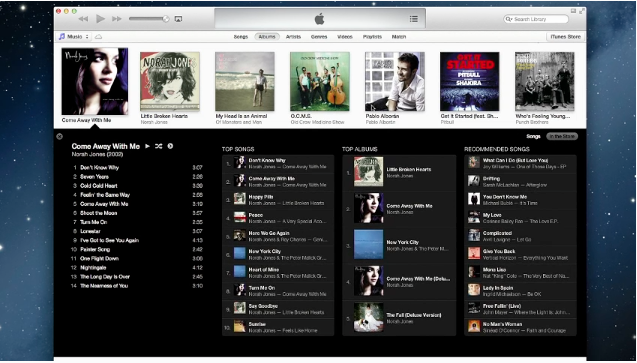
Task: Open recommended song No Man's Woman
Action: [520, 327]
